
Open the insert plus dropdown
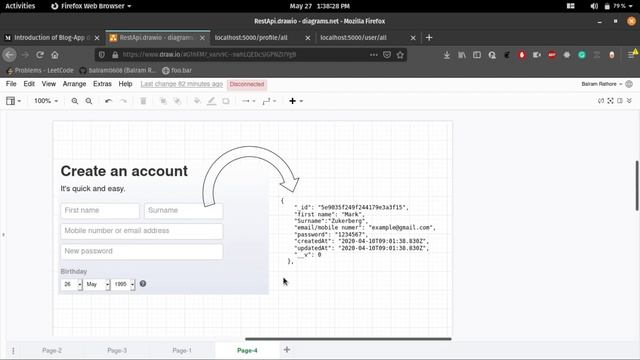[x=296, y=101]
